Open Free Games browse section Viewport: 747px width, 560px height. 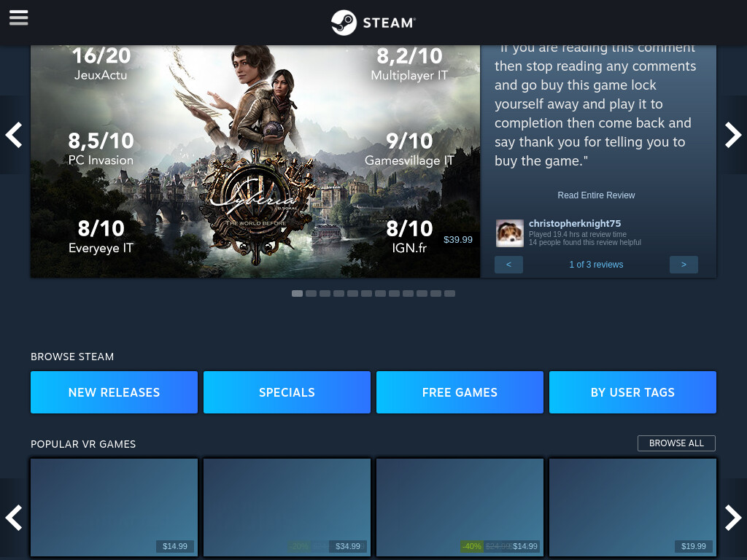(x=460, y=392)
